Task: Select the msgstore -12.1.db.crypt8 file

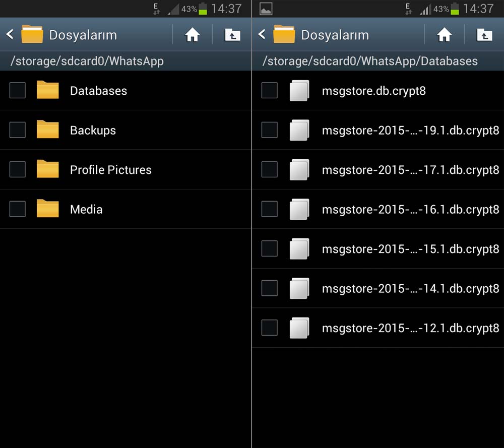Action: pos(410,328)
